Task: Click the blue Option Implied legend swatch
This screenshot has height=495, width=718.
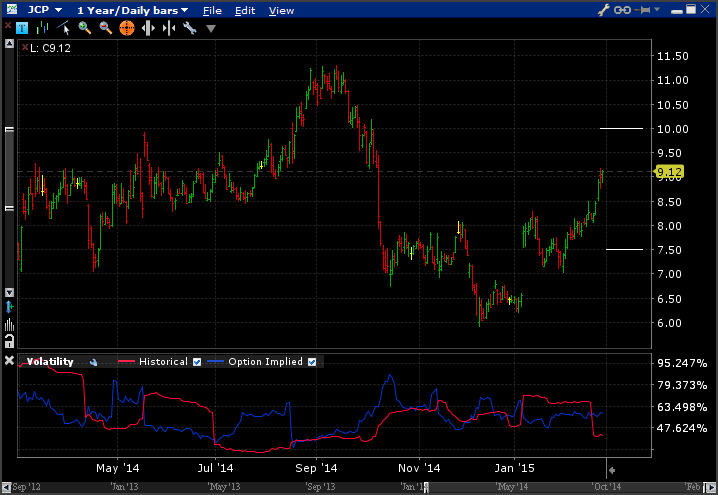Action: point(215,362)
